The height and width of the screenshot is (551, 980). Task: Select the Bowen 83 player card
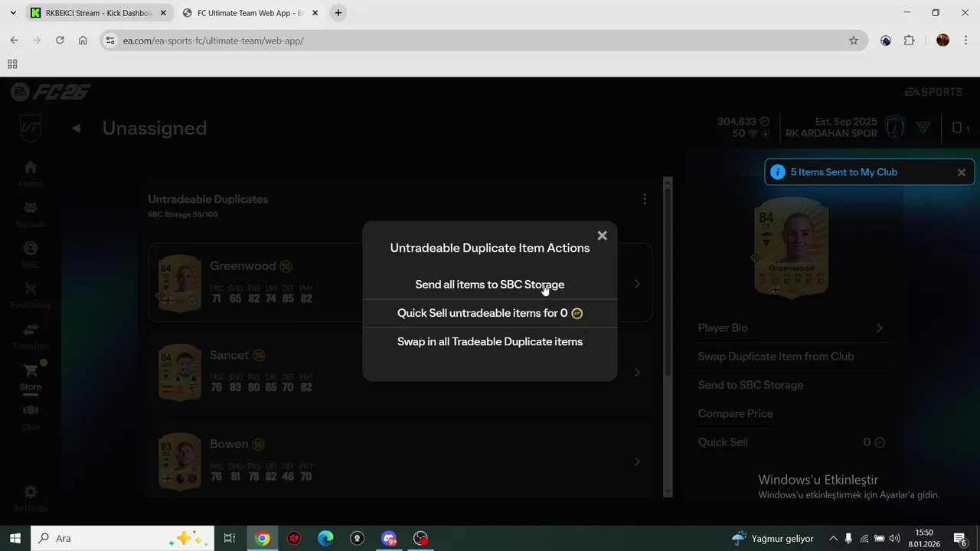180,461
